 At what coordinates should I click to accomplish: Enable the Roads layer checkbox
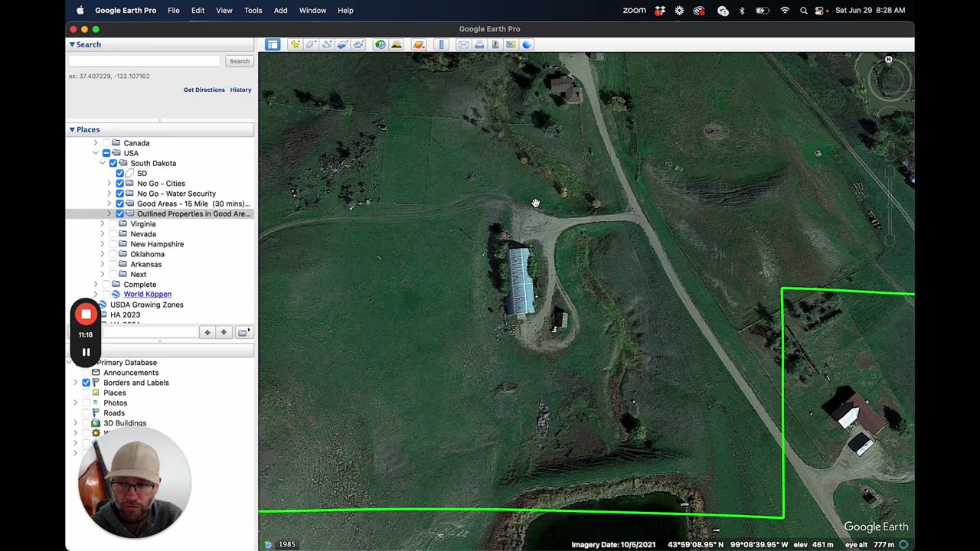click(86, 413)
